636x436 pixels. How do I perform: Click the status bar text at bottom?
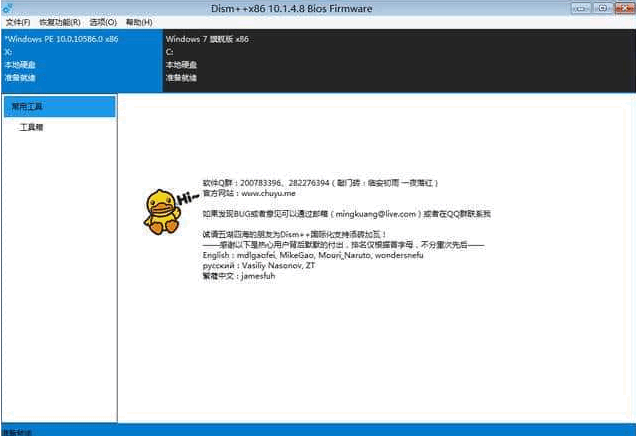click(x=17, y=432)
